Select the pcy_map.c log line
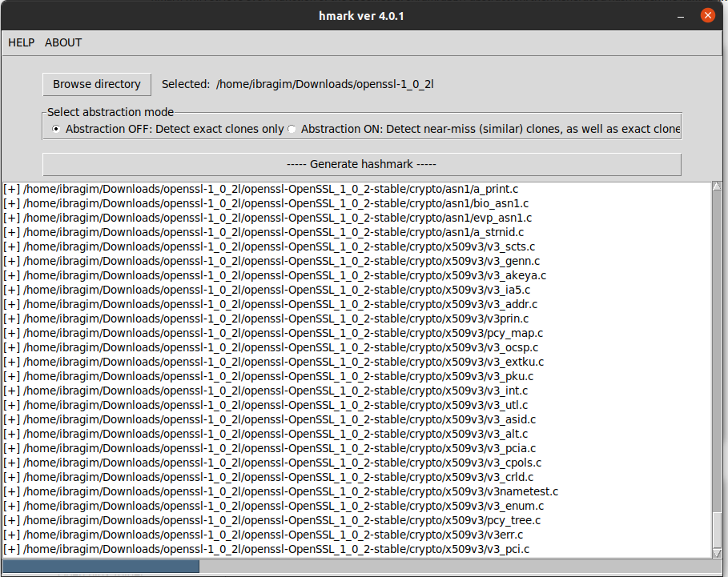Image resolution: width=728 pixels, height=577 pixels. click(x=272, y=333)
